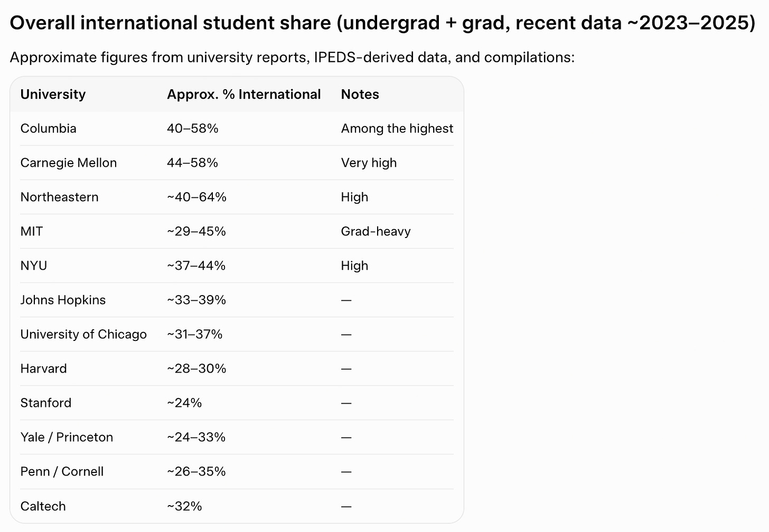Click the MIT table cell

(x=32, y=232)
